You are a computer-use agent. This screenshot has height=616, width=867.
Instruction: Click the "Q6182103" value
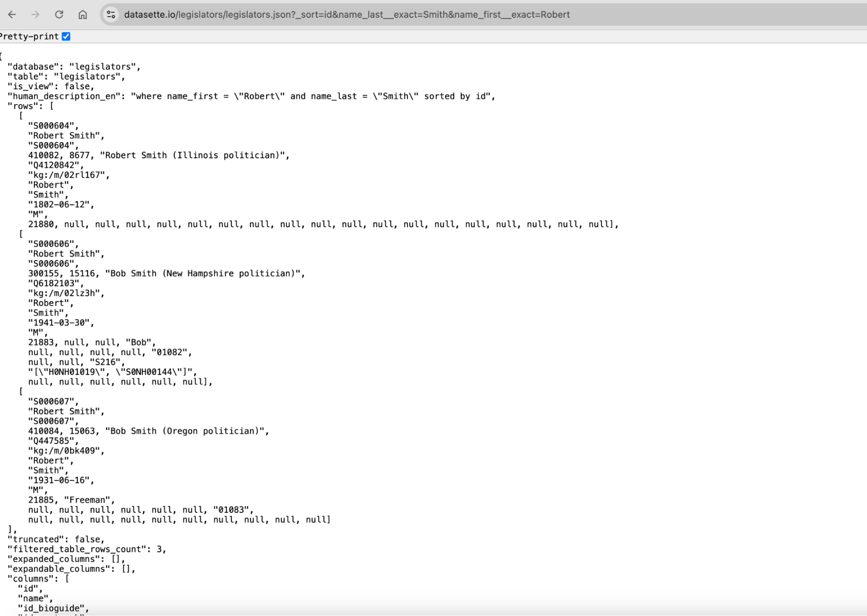click(x=54, y=284)
